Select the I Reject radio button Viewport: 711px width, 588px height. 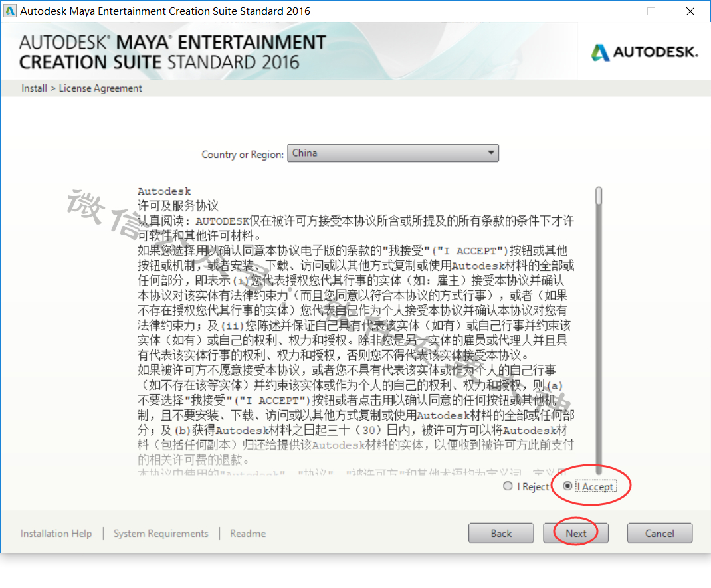click(508, 486)
